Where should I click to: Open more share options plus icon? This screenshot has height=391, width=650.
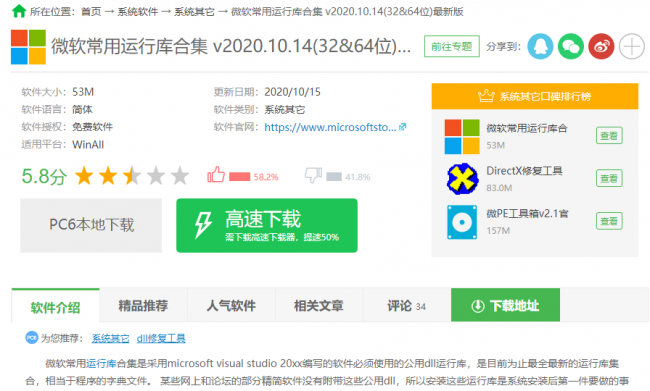pos(632,46)
